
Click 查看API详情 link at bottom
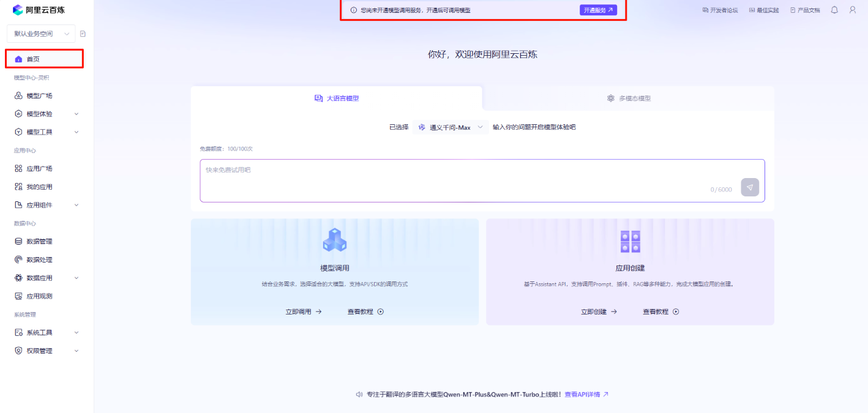586,395
